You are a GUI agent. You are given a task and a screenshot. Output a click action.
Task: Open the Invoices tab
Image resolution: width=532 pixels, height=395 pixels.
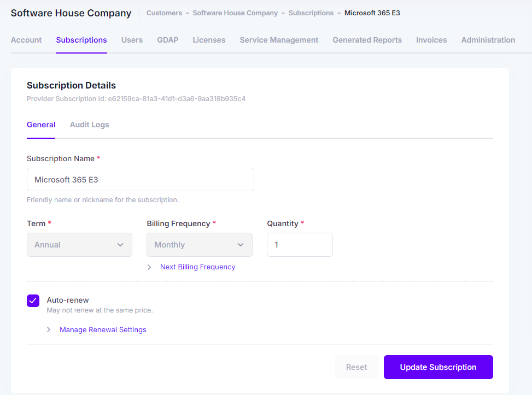point(431,40)
